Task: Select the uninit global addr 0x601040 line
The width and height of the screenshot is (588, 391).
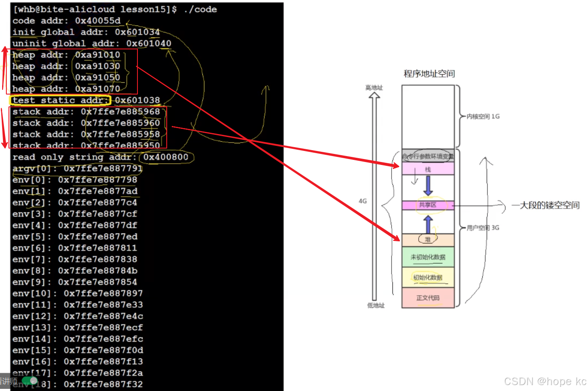Action: [92, 44]
